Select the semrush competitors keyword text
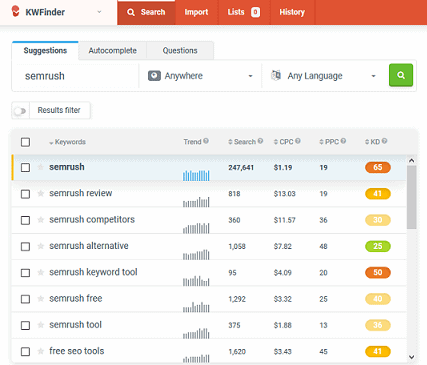 (92, 220)
